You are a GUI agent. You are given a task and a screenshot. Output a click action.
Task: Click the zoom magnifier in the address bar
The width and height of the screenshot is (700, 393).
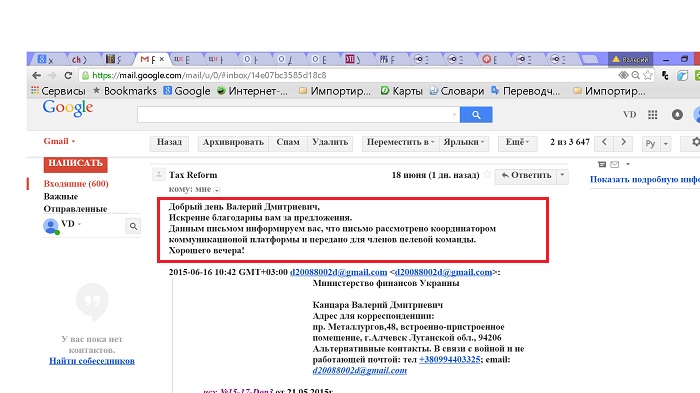coord(636,75)
